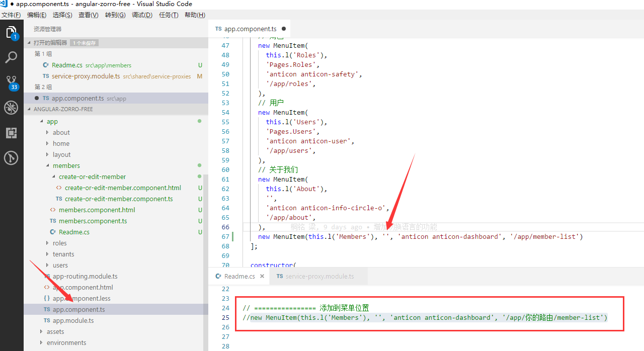Open the Explorer view in activity bar

click(12, 33)
